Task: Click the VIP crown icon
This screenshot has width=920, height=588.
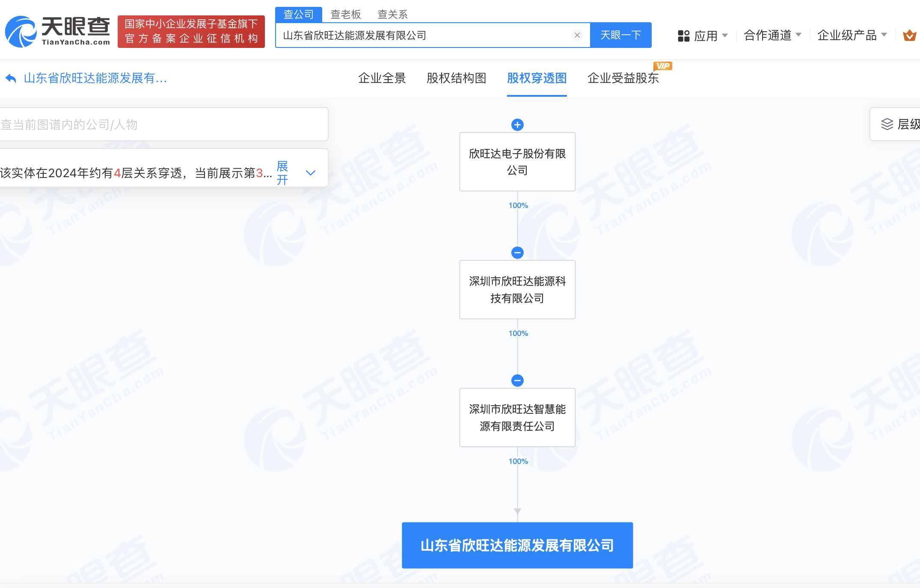Action: click(910, 35)
